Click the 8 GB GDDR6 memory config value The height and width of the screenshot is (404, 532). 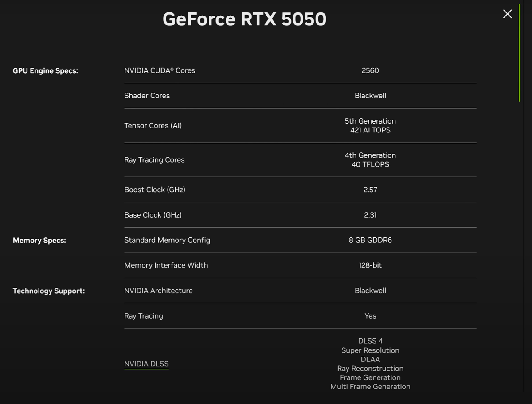pyautogui.click(x=371, y=240)
